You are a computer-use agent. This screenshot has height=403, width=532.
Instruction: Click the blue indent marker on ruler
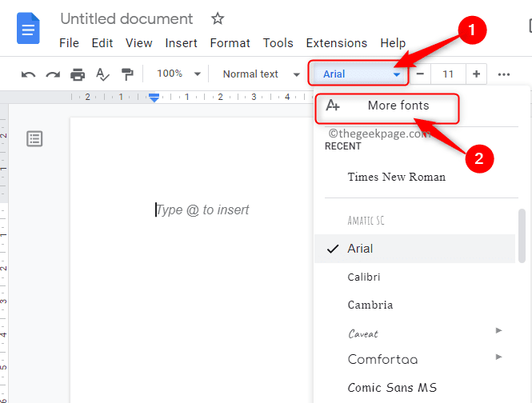154,98
